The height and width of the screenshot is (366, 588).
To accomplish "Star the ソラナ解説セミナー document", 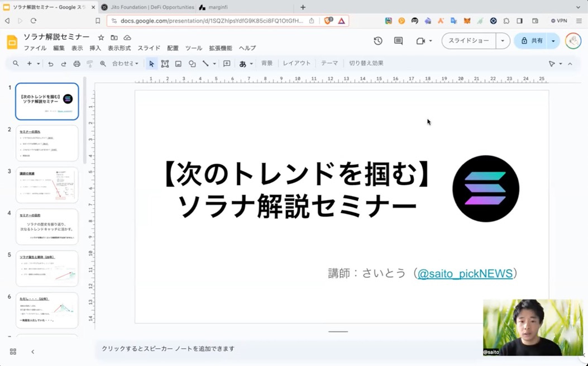I will pyautogui.click(x=101, y=37).
